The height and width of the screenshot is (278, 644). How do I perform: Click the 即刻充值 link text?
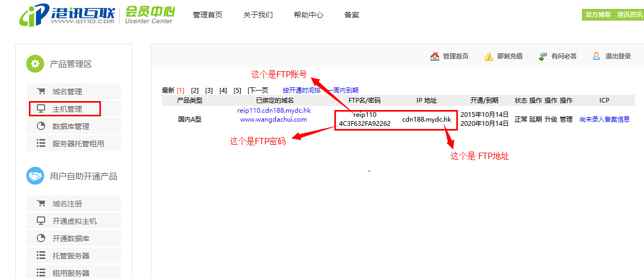coord(510,56)
